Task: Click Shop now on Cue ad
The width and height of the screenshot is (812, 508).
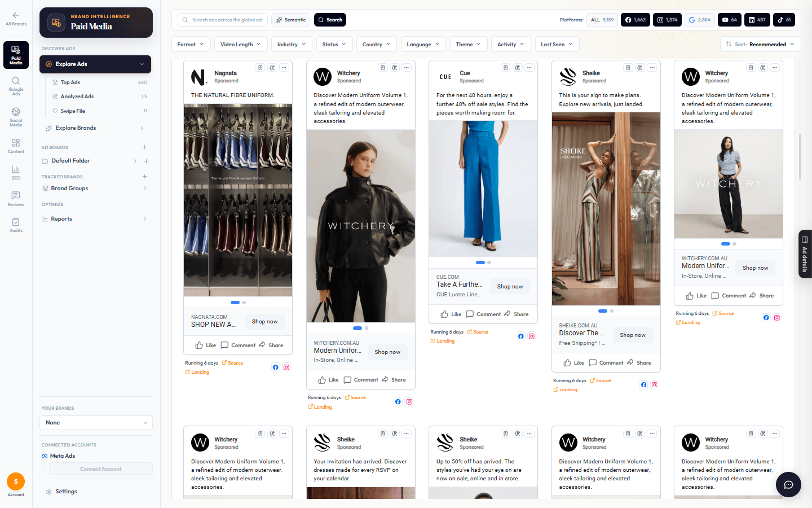Action: click(510, 287)
